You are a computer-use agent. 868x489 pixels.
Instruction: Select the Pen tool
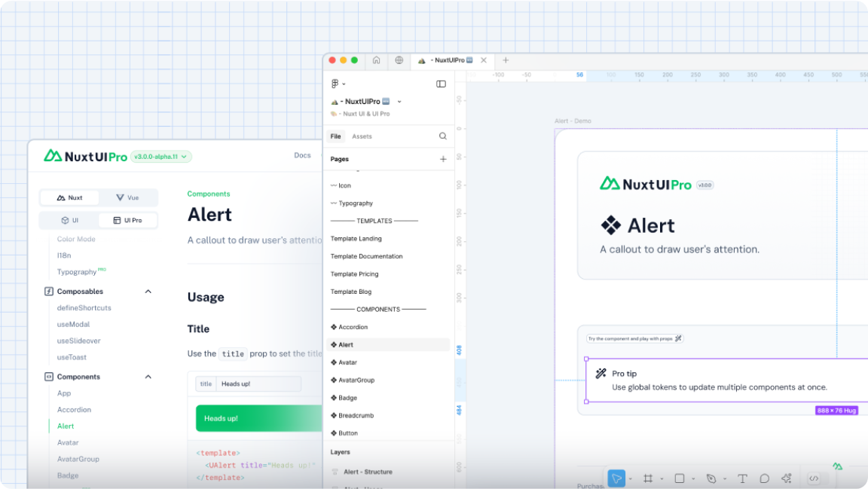(x=711, y=478)
